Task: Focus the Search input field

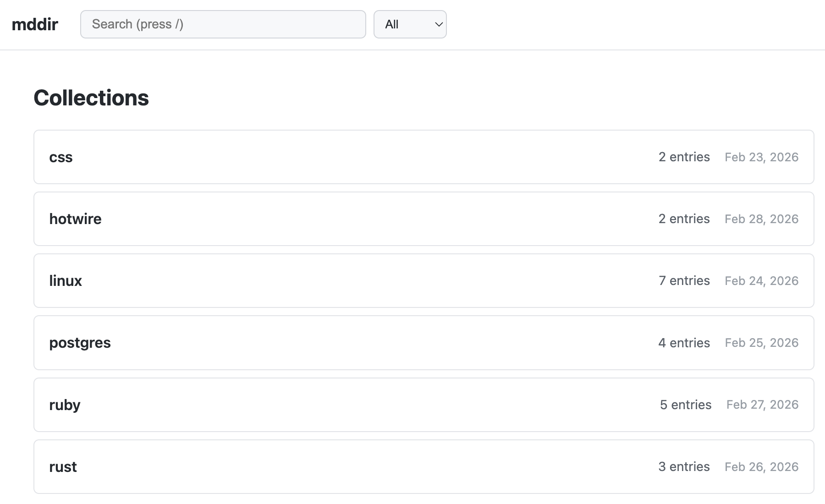Action: (223, 24)
